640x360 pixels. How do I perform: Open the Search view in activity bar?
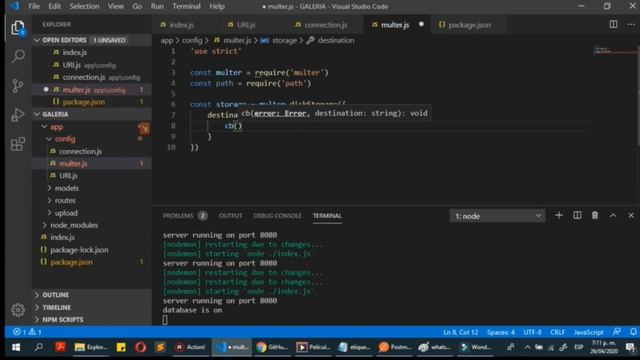coord(18,56)
